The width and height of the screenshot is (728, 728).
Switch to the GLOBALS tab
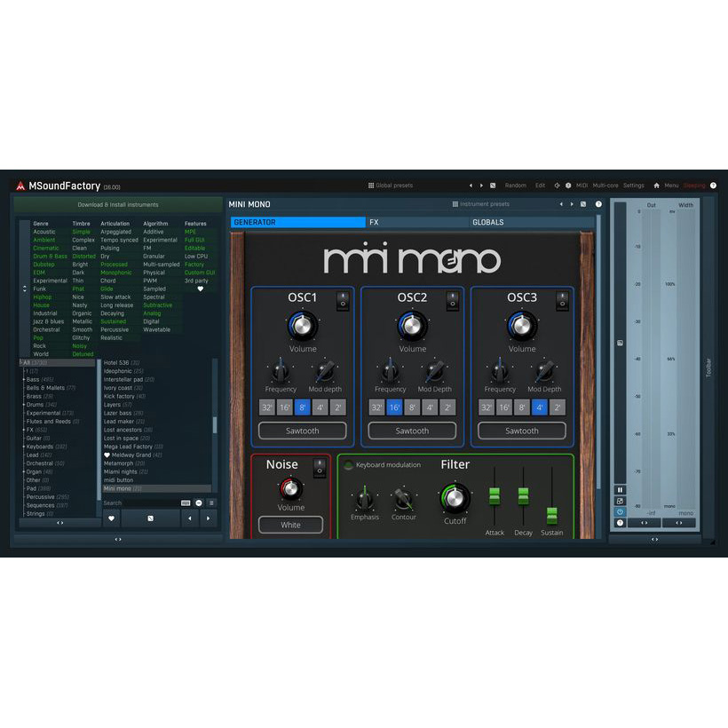531,222
